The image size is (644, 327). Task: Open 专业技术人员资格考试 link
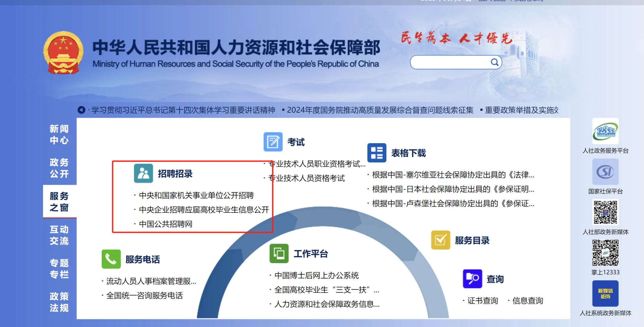[307, 178]
